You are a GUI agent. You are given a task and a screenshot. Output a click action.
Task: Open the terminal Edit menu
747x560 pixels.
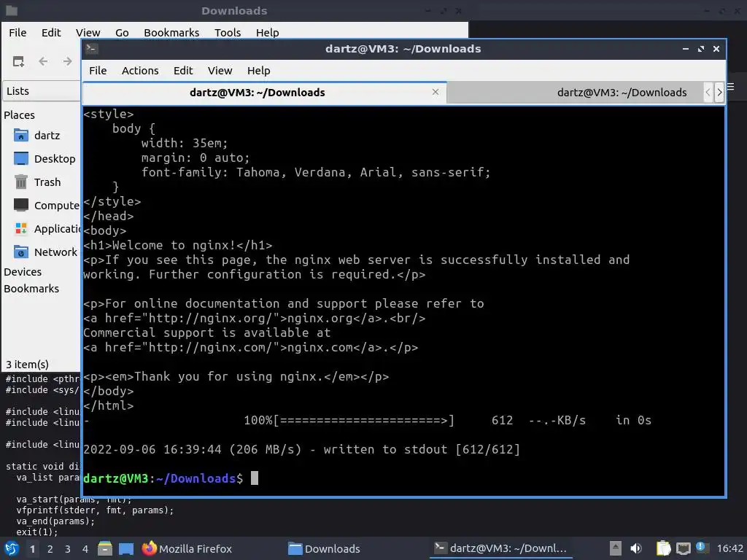tap(183, 71)
